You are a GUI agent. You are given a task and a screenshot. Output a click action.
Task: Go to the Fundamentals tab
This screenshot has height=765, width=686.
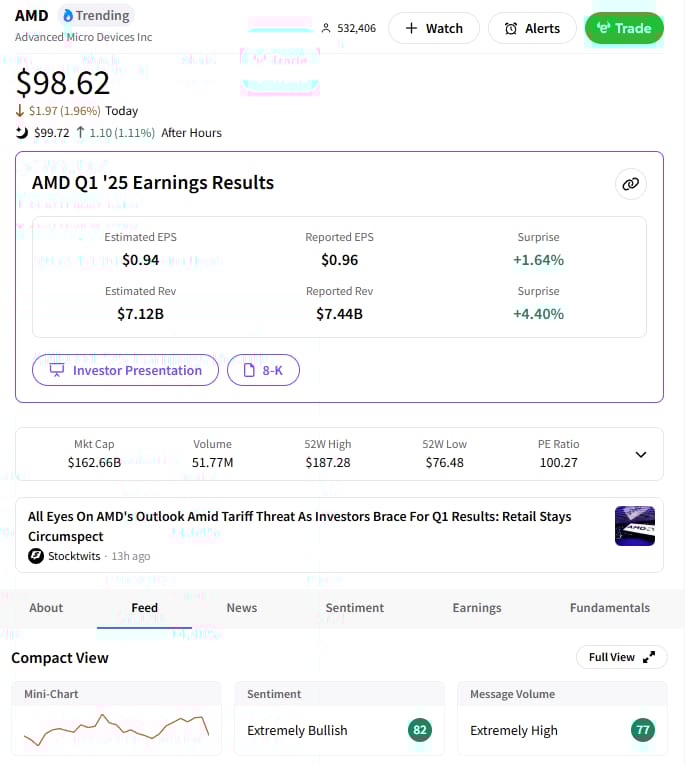click(x=609, y=607)
